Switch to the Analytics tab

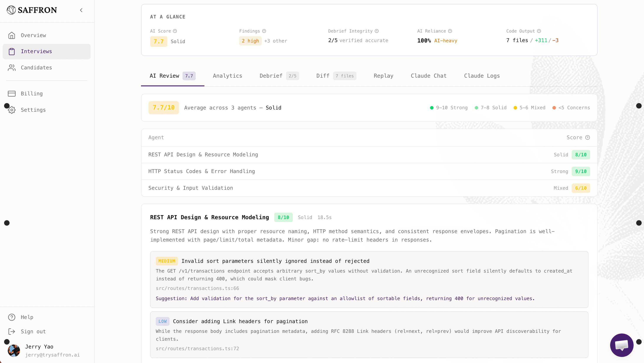pyautogui.click(x=227, y=76)
